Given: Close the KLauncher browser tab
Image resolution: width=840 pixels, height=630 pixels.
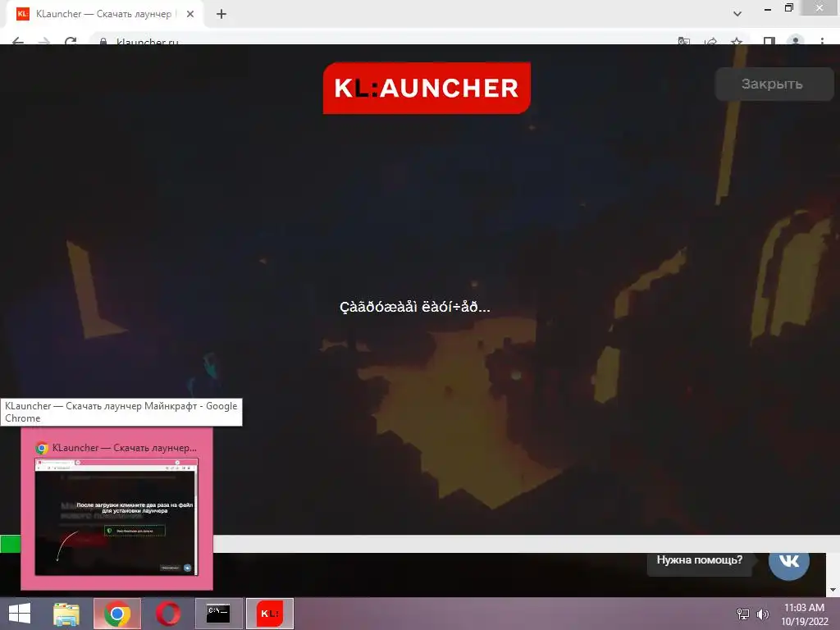Looking at the screenshot, I should tap(190, 14).
